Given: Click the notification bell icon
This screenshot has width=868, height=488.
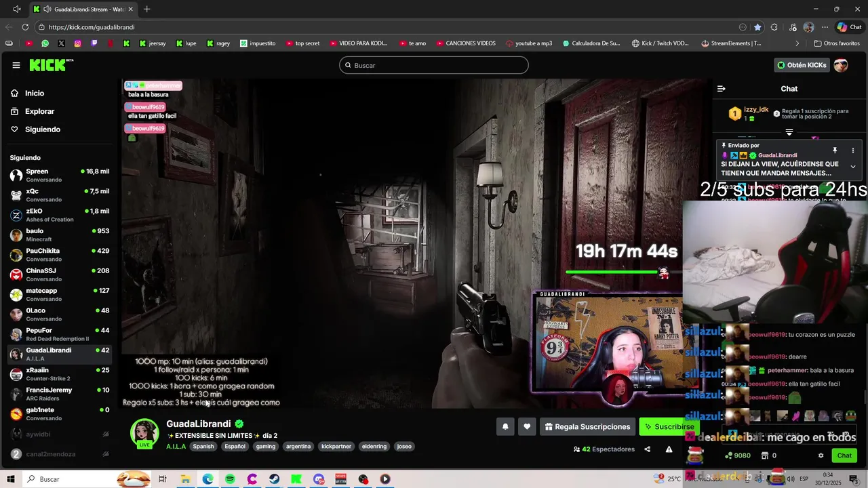Looking at the screenshot, I should [505, 427].
